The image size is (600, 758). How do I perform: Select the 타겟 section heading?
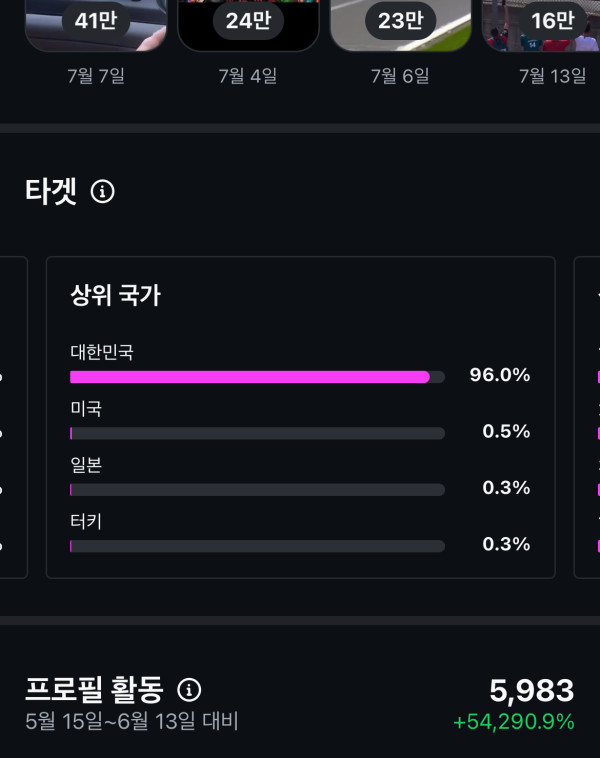(51, 191)
